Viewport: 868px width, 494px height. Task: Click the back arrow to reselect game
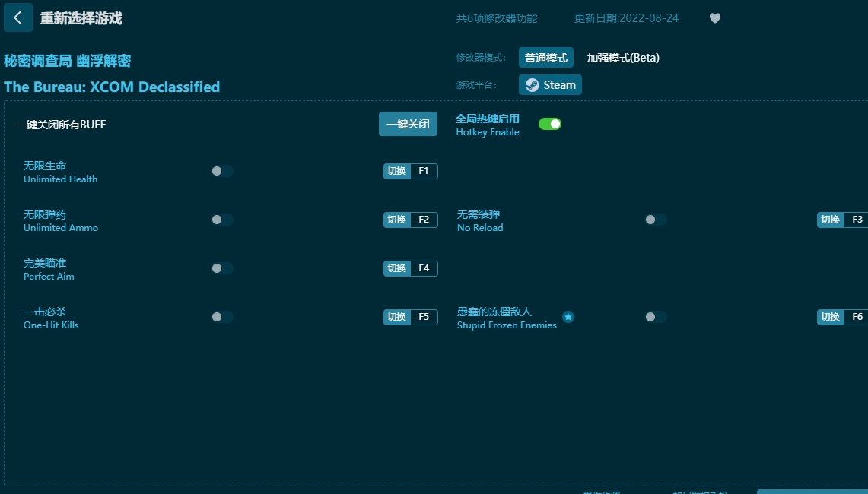(x=17, y=17)
